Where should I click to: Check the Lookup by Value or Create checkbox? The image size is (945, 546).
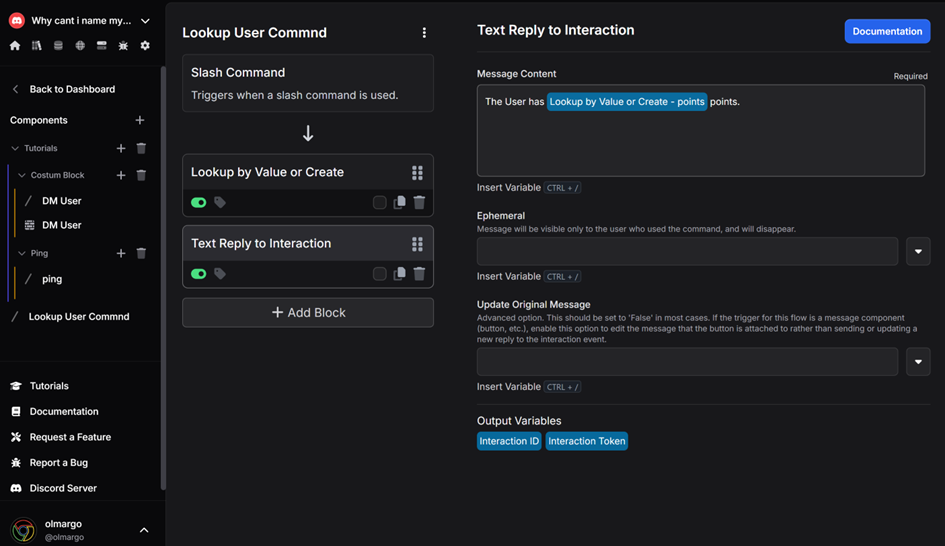[x=379, y=202]
